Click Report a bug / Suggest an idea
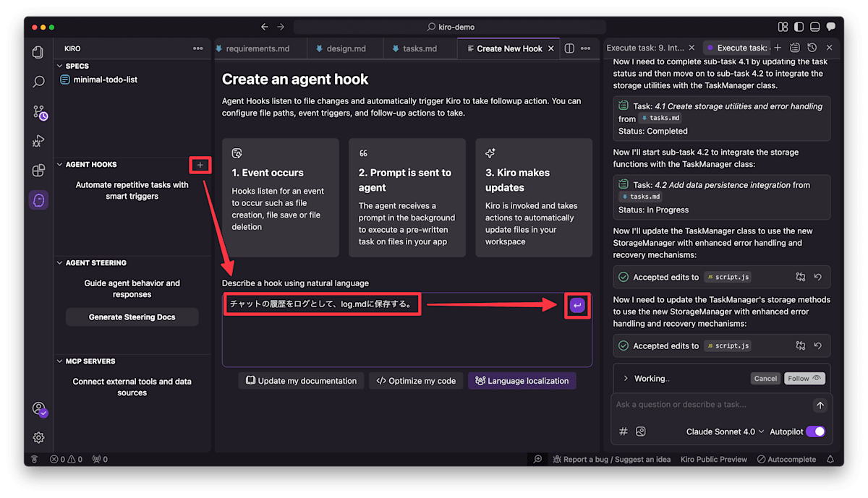 612,460
